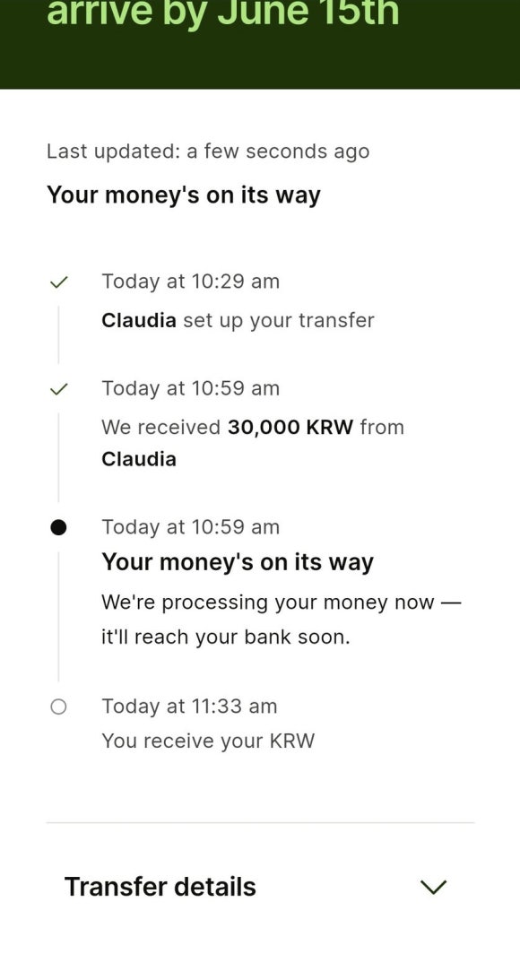Click the name 'Claudia' under received amount
The image size is (520, 980).
[x=139, y=459]
